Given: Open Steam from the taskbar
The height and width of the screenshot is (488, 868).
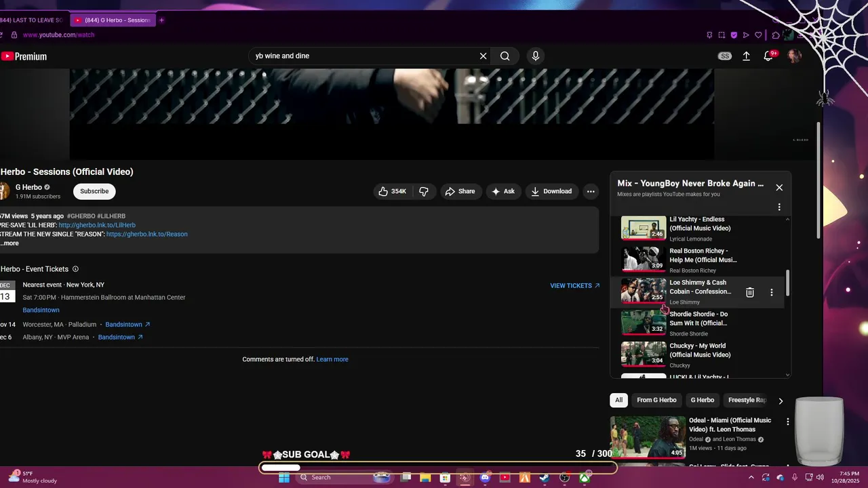Looking at the screenshot, I should tap(544, 478).
